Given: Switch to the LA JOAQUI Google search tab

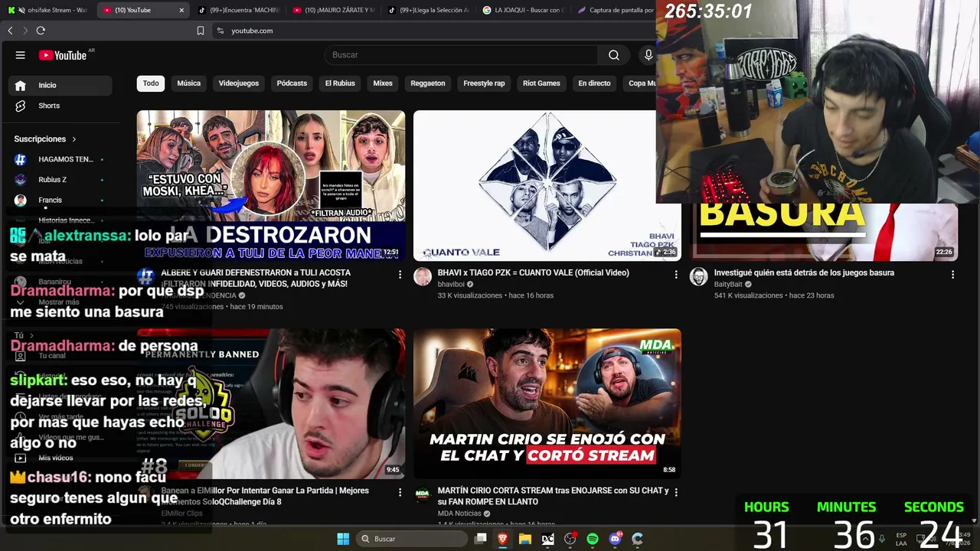Looking at the screenshot, I should 524,10.
